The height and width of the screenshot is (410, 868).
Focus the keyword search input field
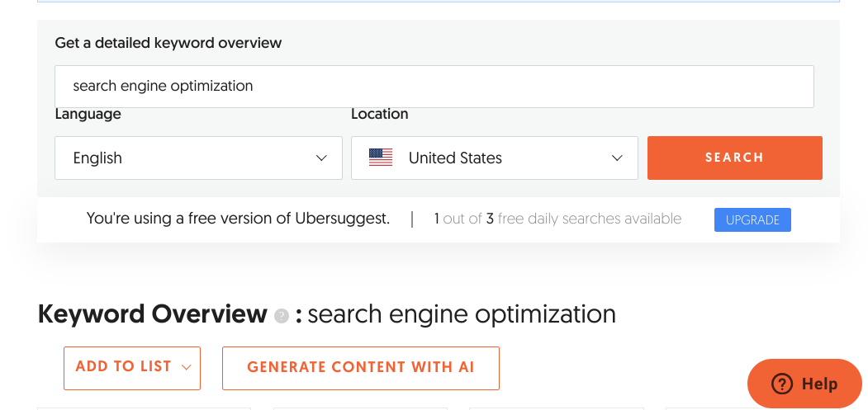pos(434,87)
